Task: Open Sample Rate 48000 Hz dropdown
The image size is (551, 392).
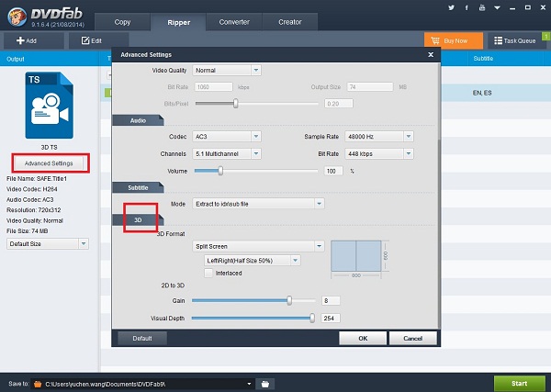Action: tap(379, 136)
